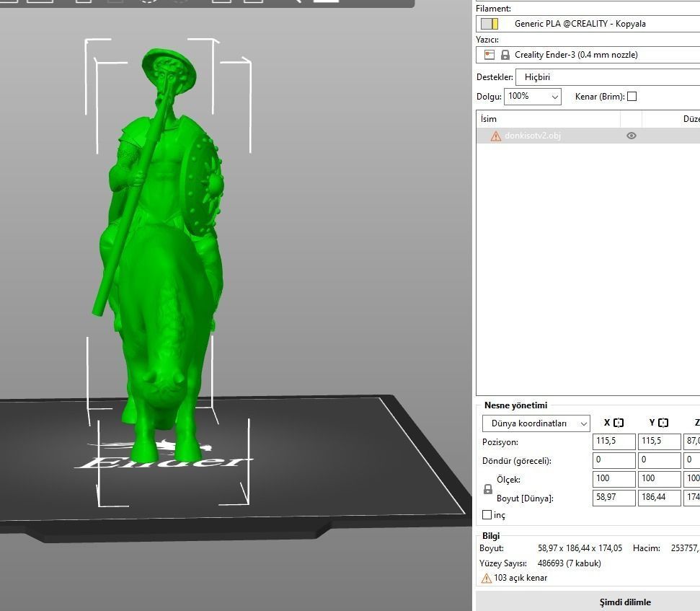Click the Boyut [Dünya]: label
The width and height of the screenshot is (700, 611).
point(525,498)
